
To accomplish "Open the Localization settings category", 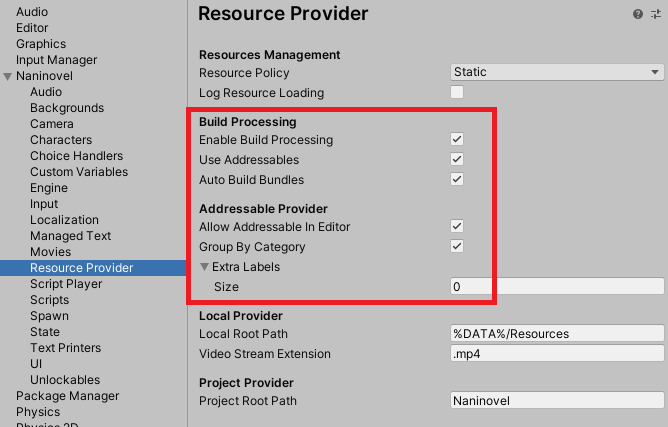I will point(64,220).
